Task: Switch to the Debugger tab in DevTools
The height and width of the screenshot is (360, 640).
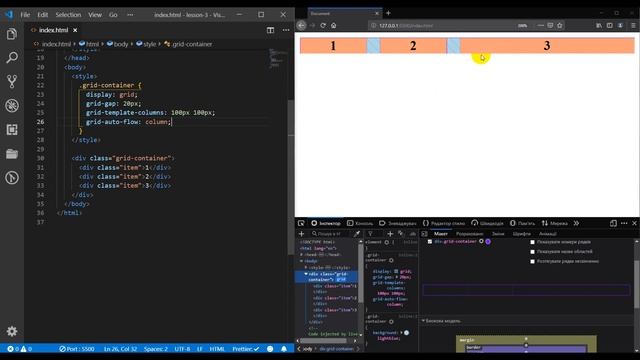Action: coord(398,223)
